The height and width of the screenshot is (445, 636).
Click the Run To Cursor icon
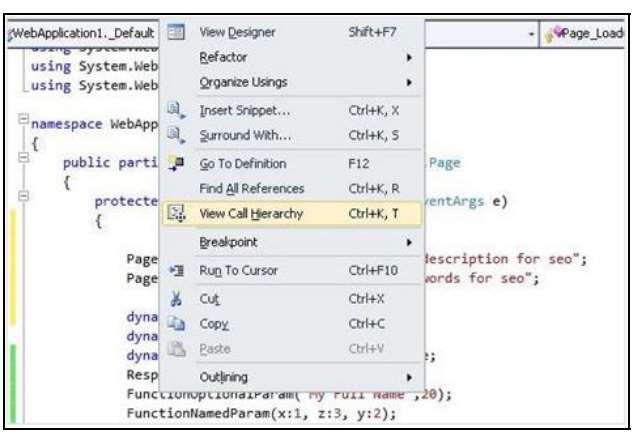point(174,270)
